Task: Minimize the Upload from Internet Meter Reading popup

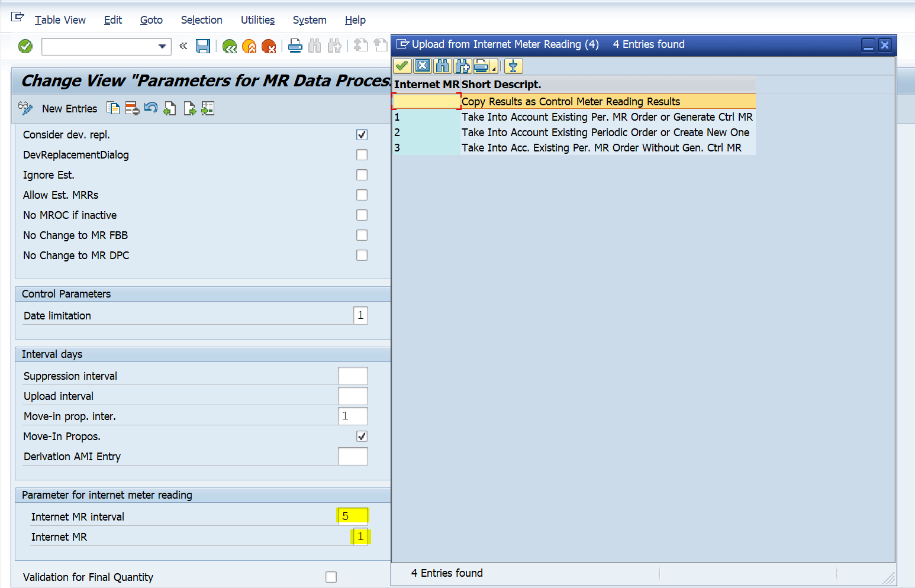Action: click(868, 45)
